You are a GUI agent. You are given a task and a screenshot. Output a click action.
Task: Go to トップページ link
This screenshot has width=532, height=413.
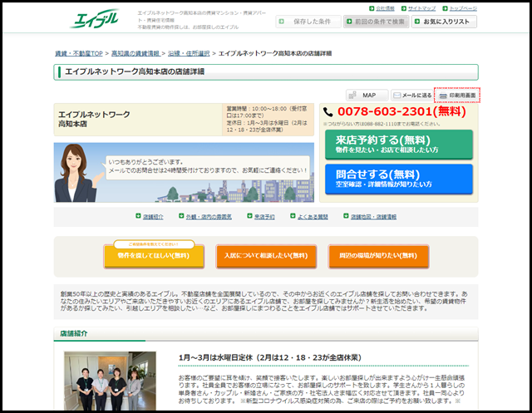pyautogui.click(x=463, y=8)
